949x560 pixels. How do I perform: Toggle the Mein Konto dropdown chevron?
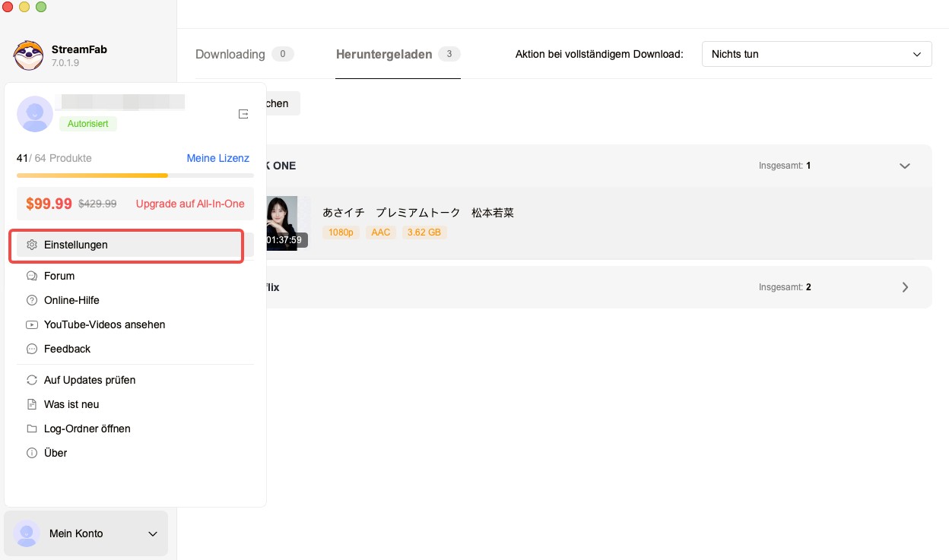click(153, 534)
